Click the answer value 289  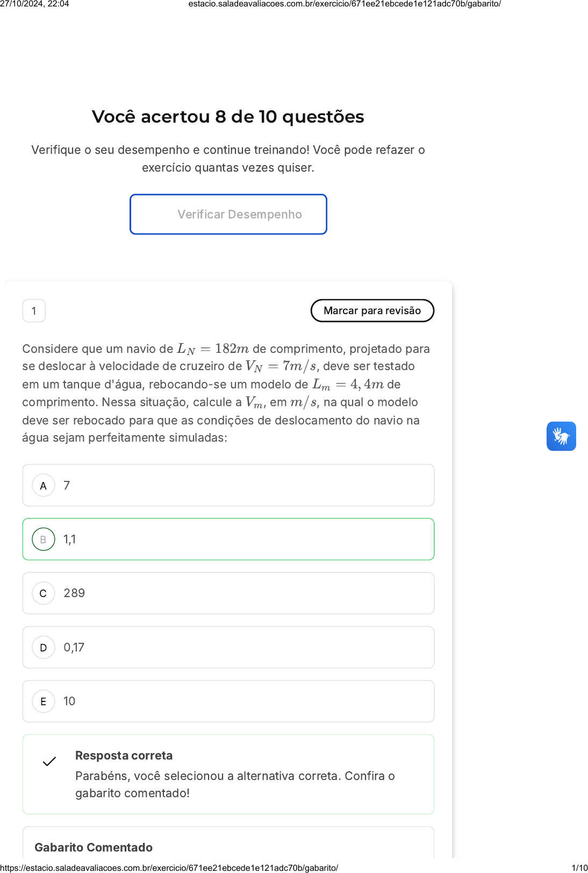[74, 593]
